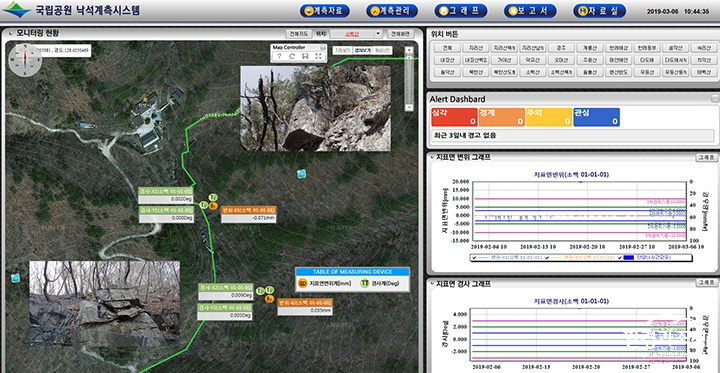The width and height of the screenshot is (720, 373).
Task: Select the 계룡산 location button
Action: pos(589,48)
